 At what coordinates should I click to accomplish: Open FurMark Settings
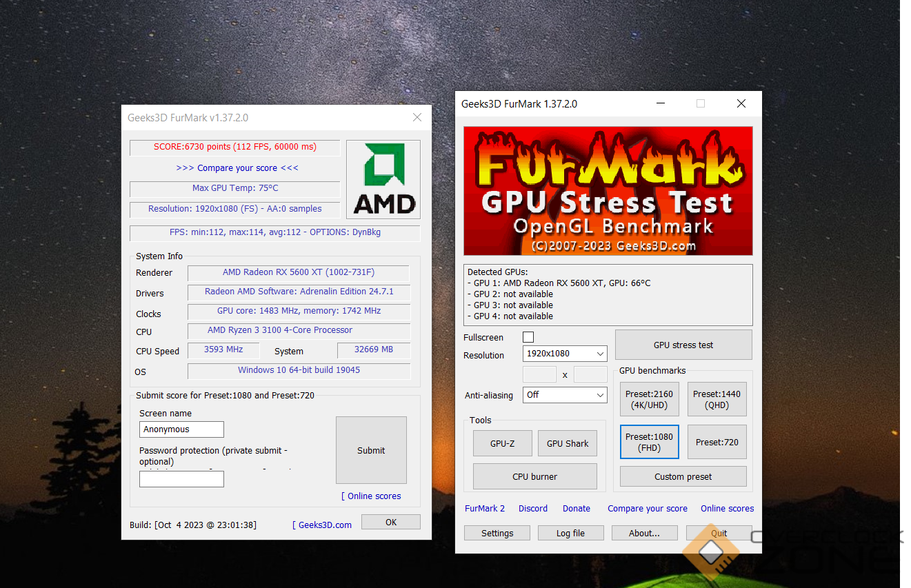pyautogui.click(x=497, y=533)
